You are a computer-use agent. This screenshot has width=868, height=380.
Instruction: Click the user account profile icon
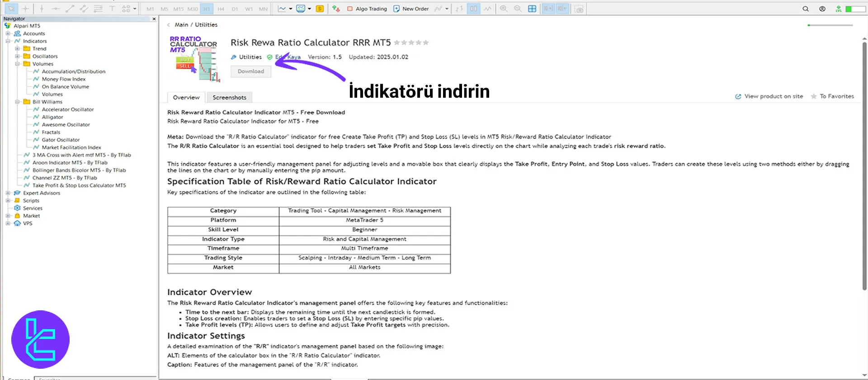822,9
